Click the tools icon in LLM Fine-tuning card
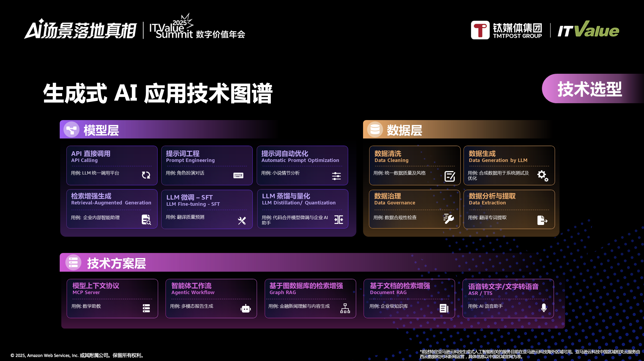 (x=242, y=220)
